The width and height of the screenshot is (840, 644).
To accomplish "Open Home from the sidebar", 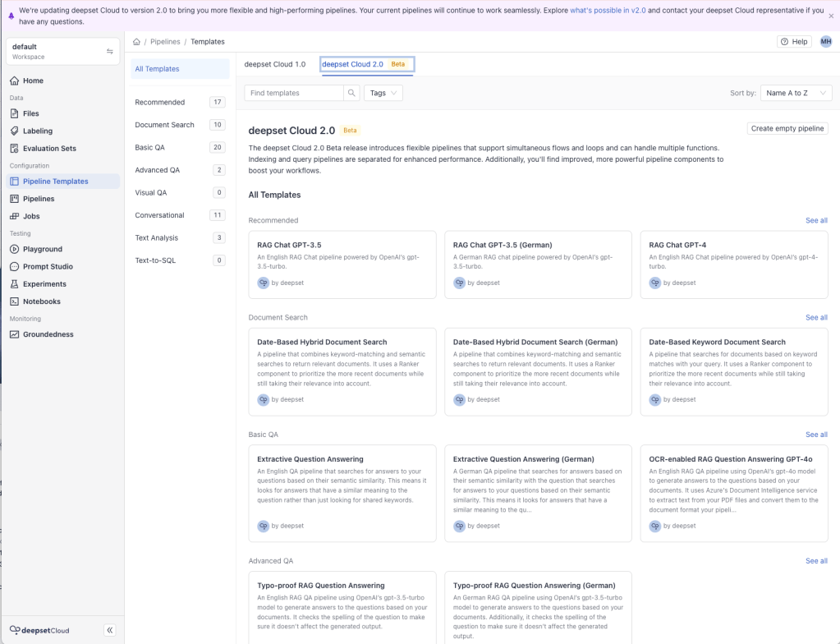I will point(62,80).
